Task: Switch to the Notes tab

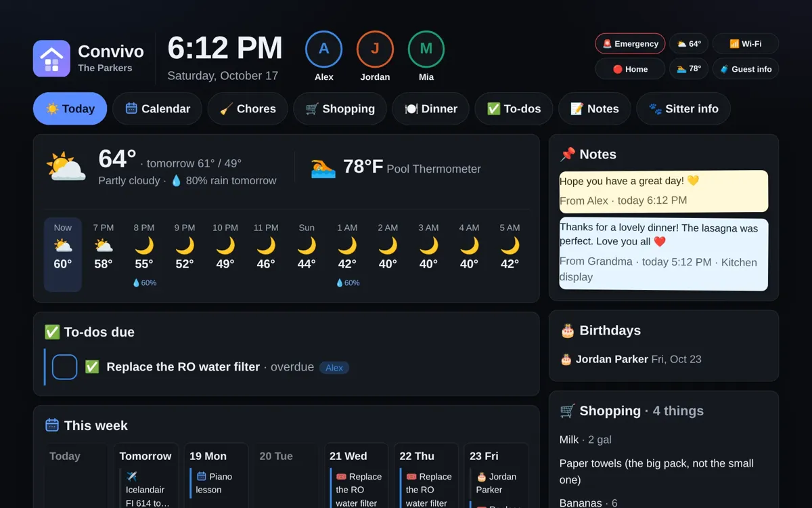Action: pos(594,108)
